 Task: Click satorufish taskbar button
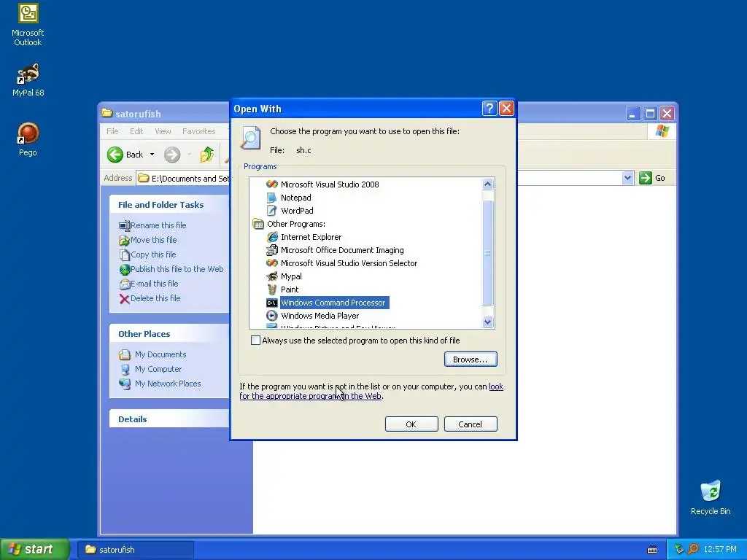(x=136, y=550)
